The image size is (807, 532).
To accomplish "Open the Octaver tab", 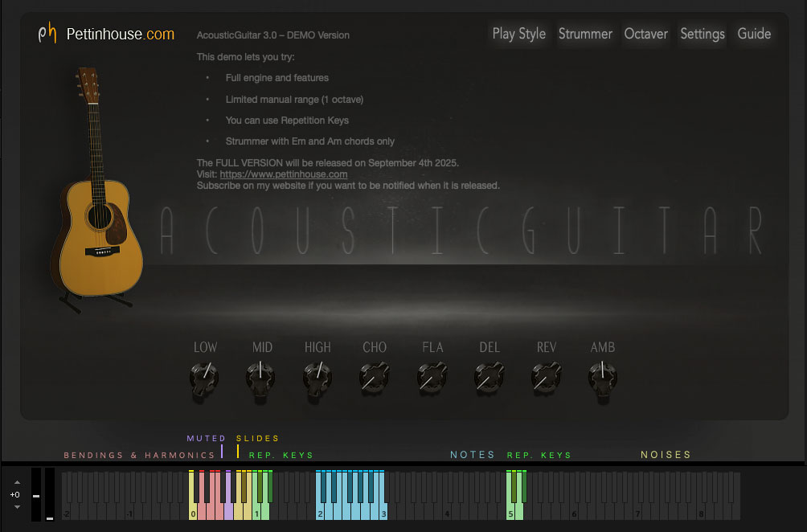I will coord(646,35).
